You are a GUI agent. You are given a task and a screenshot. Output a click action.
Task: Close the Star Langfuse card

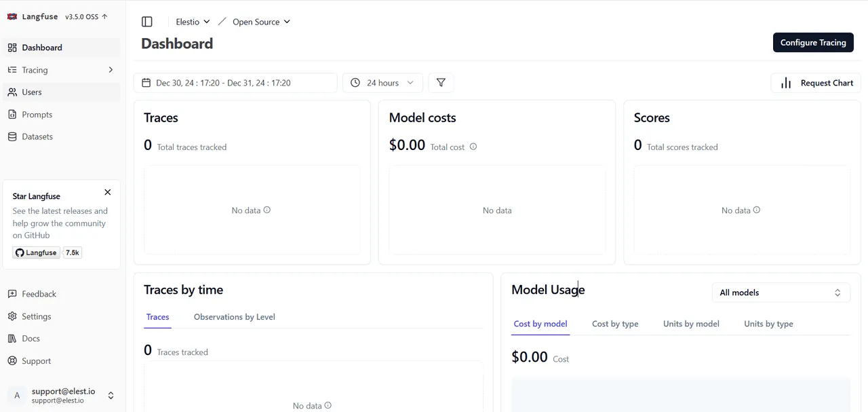pyautogui.click(x=107, y=192)
